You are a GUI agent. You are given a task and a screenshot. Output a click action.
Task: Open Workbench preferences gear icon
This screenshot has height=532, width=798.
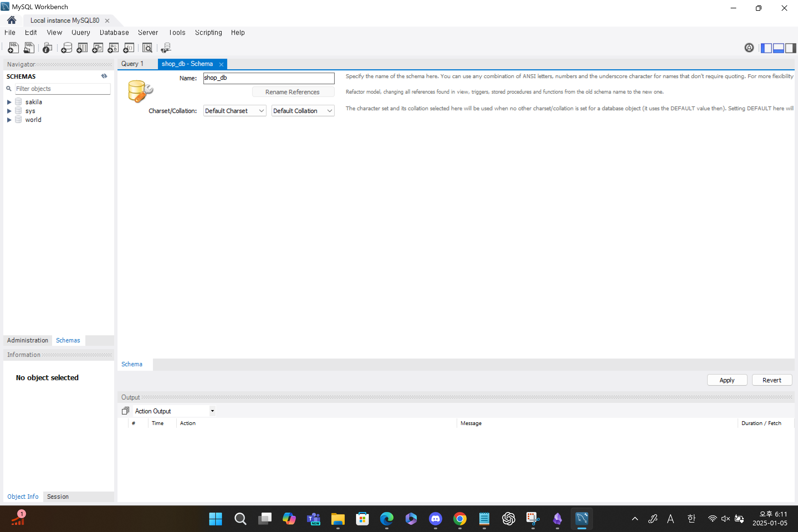pyautogui.click(x=749, y=48)
